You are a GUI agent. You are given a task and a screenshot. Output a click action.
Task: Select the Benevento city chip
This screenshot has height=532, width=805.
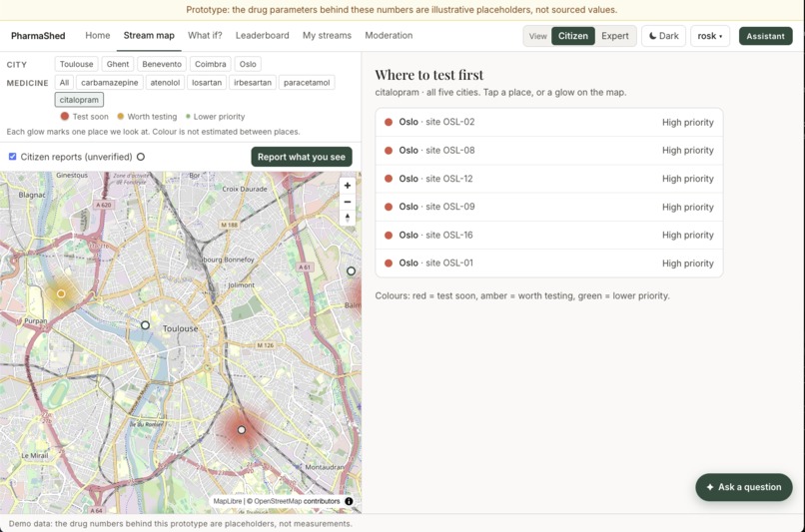point(162,64)
